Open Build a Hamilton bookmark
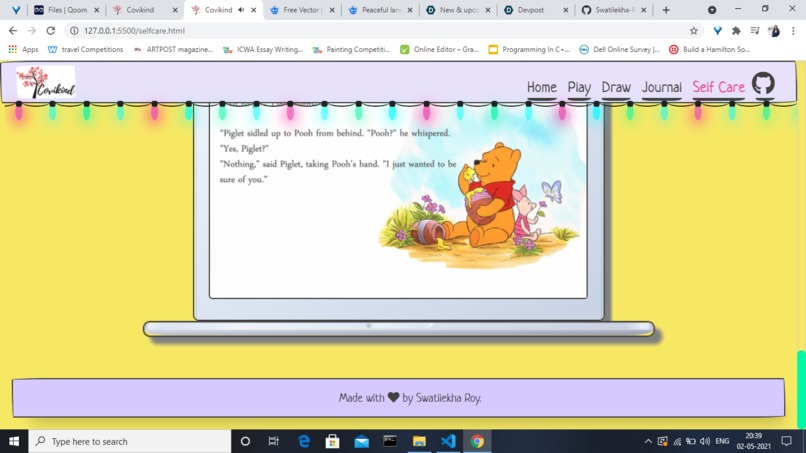This screenshot has height=453, width=806. pyautogui.click(x=710, y=49)
